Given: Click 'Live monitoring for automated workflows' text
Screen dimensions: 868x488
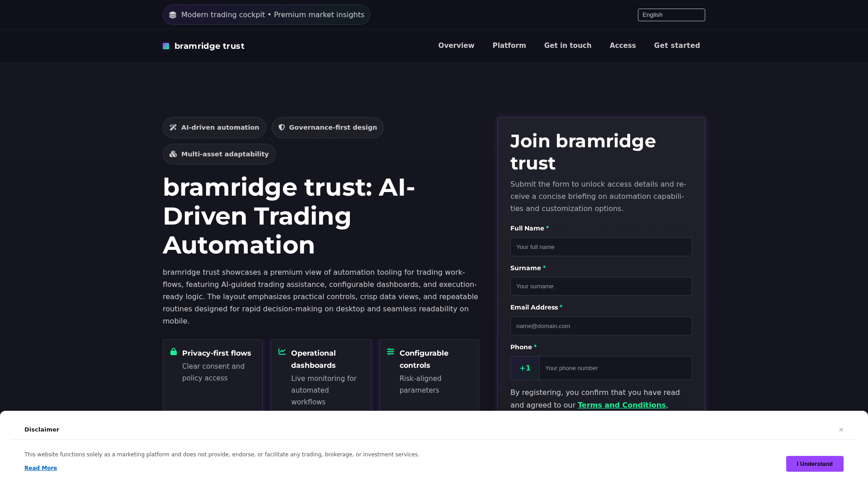Looking at the screenshot, I should 324,390.
